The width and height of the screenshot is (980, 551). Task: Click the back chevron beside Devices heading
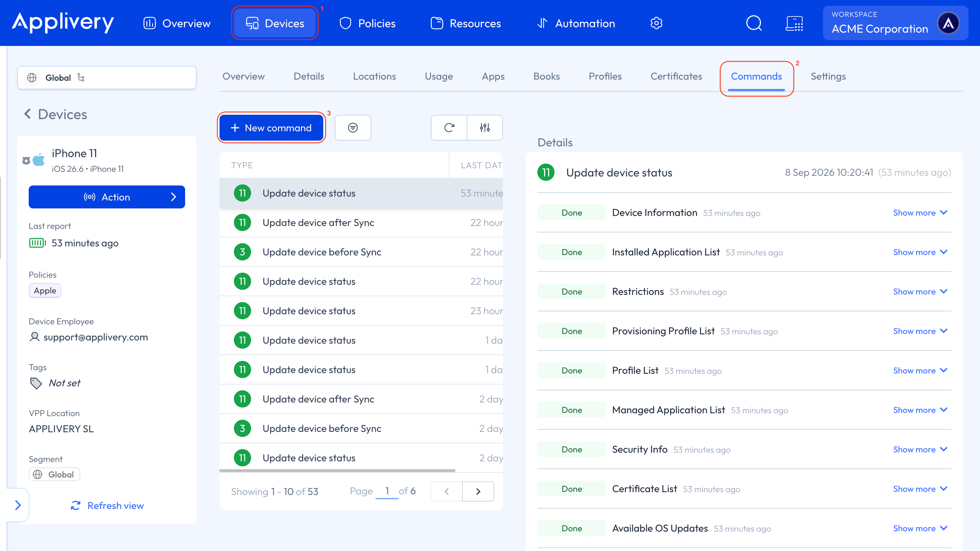point(27,114)
